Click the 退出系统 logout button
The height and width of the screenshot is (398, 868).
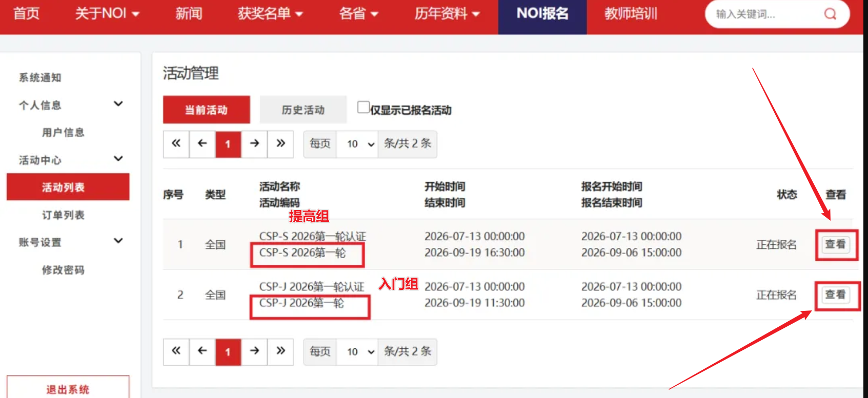point(68,388)
